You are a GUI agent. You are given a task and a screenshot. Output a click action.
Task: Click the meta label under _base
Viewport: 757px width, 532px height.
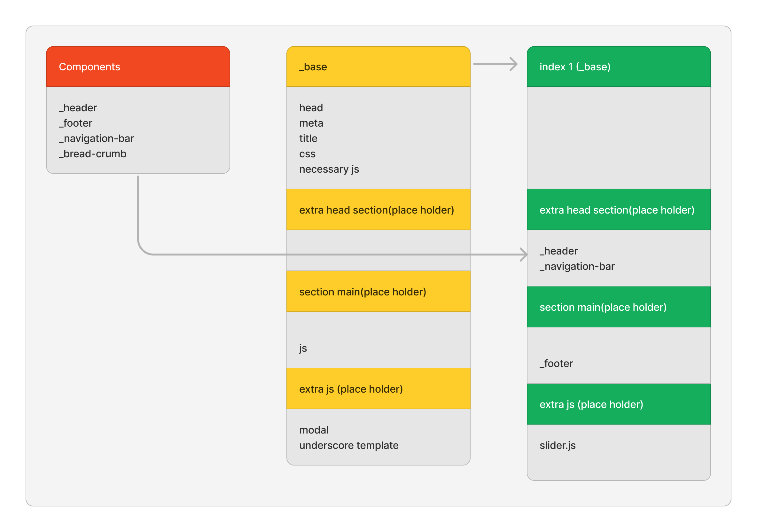coord(311,123)
